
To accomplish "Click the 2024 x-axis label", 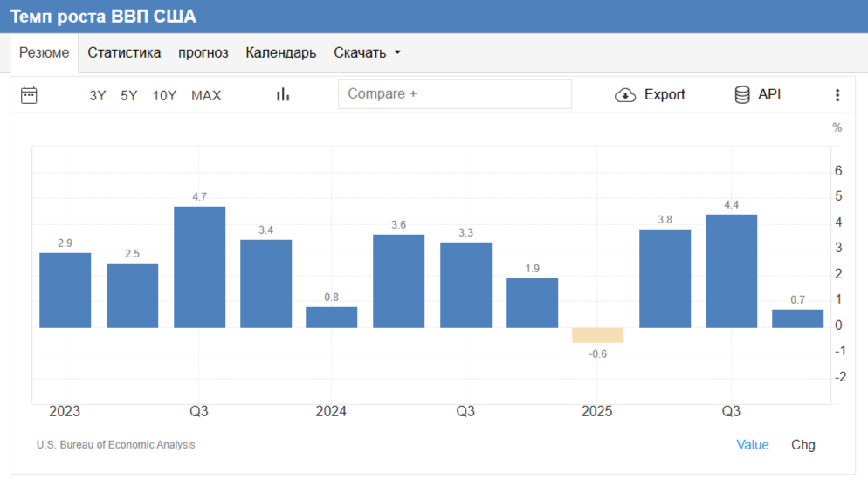I will coord(331,411).
